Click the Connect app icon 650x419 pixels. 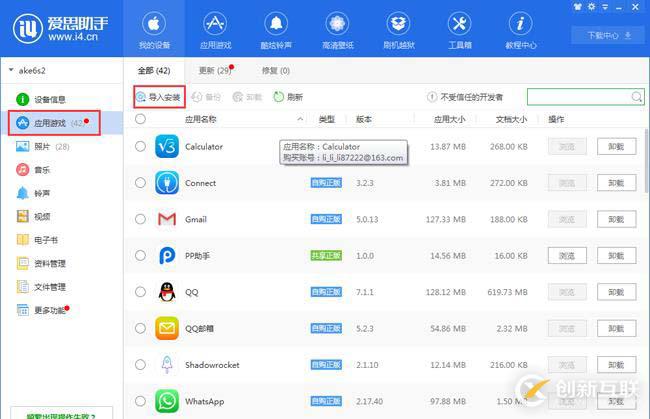pyautogui.click(x=167, y=183)
